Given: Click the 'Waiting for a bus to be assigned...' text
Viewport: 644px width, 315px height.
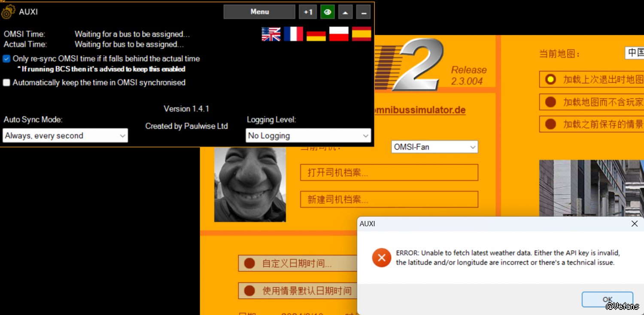Looking at the screenshot, I should [132, 34].
